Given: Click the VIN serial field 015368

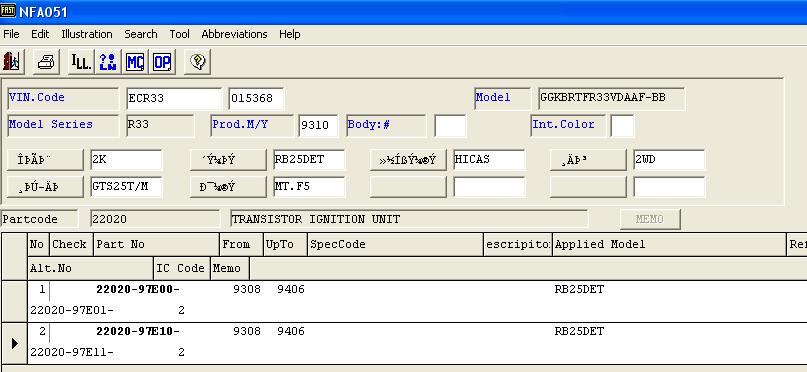Looking at the screenshot, I should coord(256,98).
